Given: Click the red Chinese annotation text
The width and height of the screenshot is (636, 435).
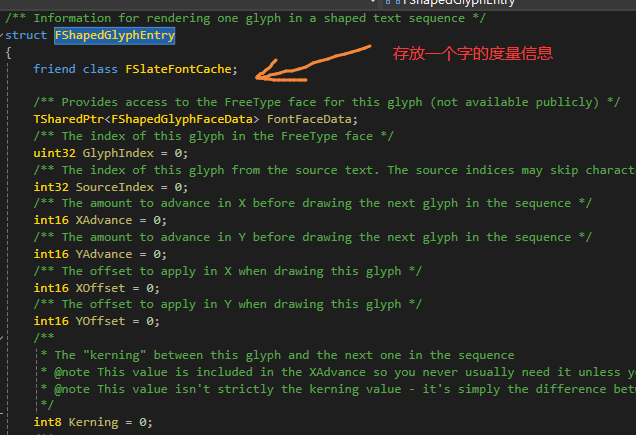Looking at the screenshot, I should (x=473, y=54).
